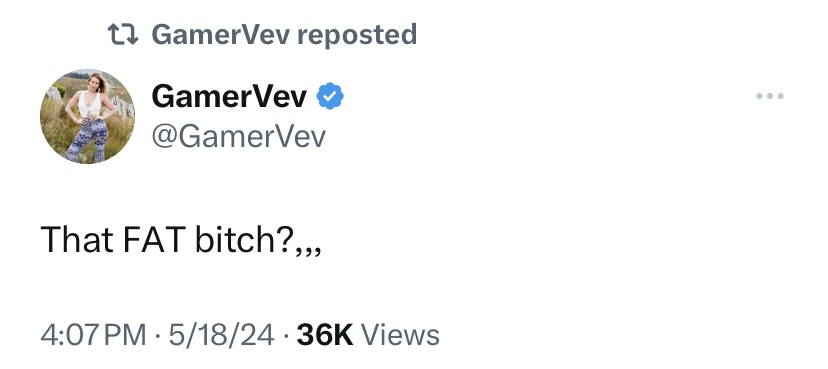Click the repost arrows icon above the tweet
The image size is (828, 369).
click(123, 35)
